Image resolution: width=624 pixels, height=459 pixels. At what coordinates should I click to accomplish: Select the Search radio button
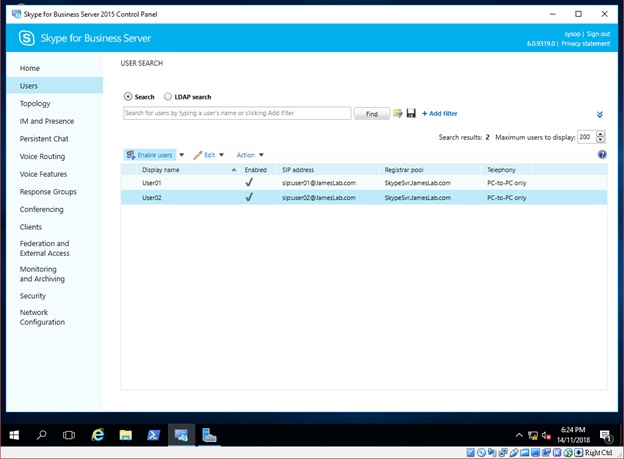pyautogui.click(x=128, y=97)
